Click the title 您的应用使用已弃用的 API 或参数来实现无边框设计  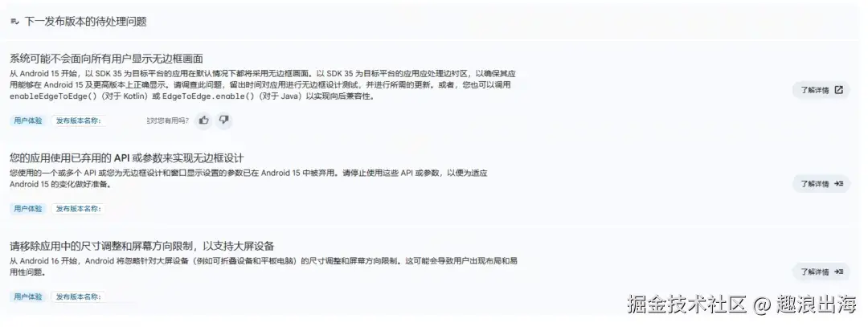[x=127, y=158]
